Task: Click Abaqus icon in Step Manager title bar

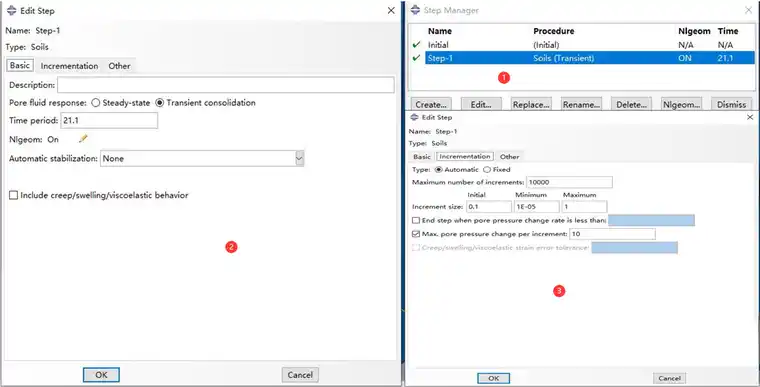Action: point(415,10)
